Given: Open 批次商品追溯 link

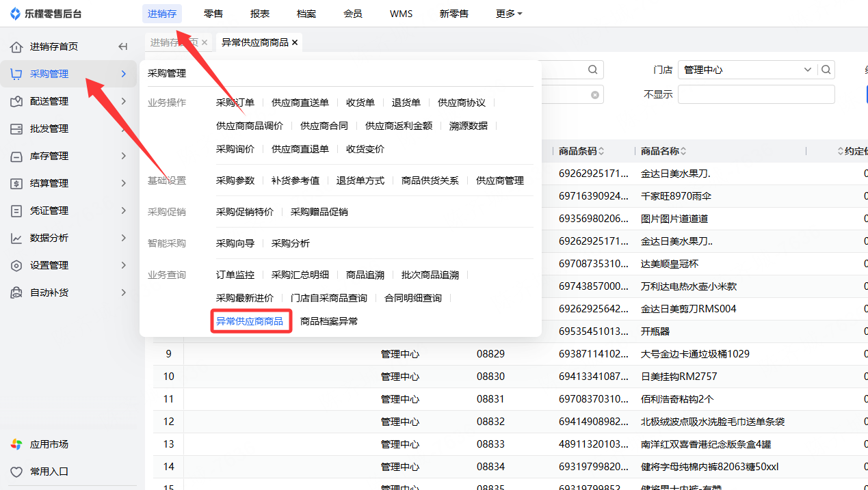Looking at the screenshot, I should click(x=430, y=275).
